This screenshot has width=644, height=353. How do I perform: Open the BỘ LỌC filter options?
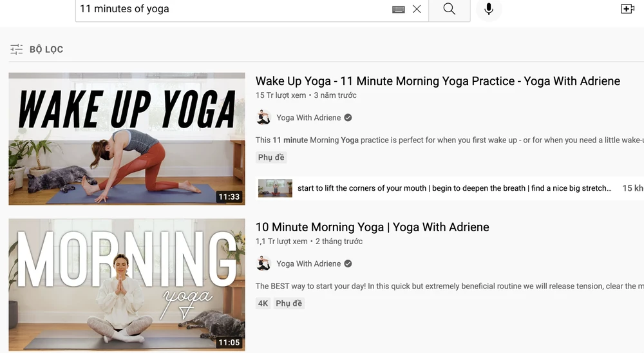point(37,50)
